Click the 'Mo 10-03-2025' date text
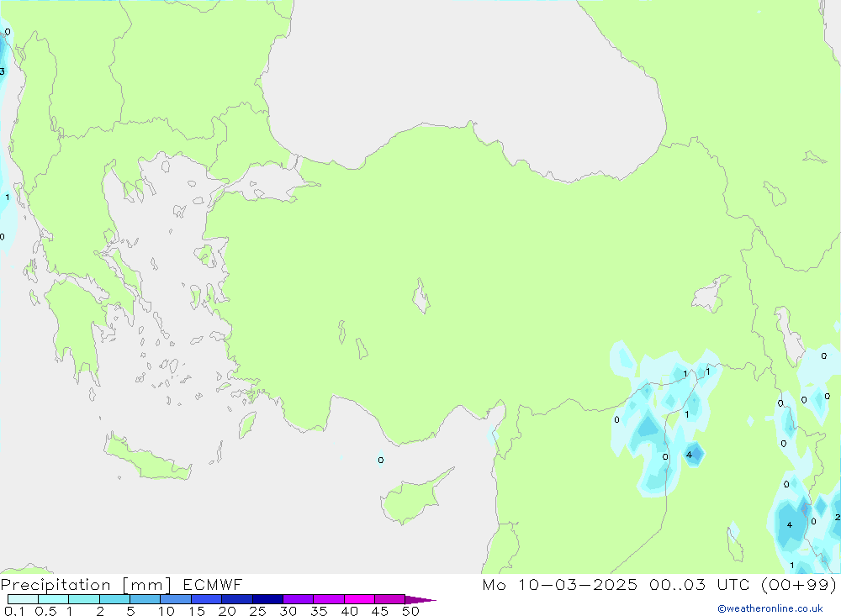This screenshot has height=616, width=841. 559,584
